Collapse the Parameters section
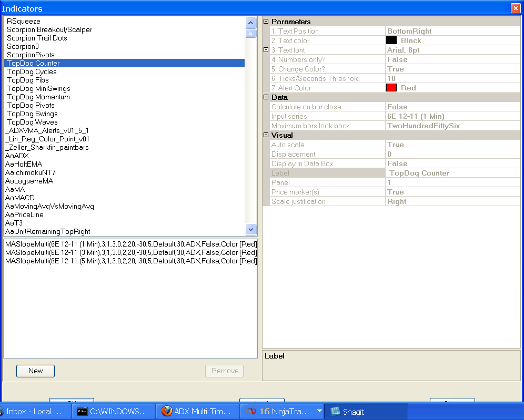 point(266,22)
